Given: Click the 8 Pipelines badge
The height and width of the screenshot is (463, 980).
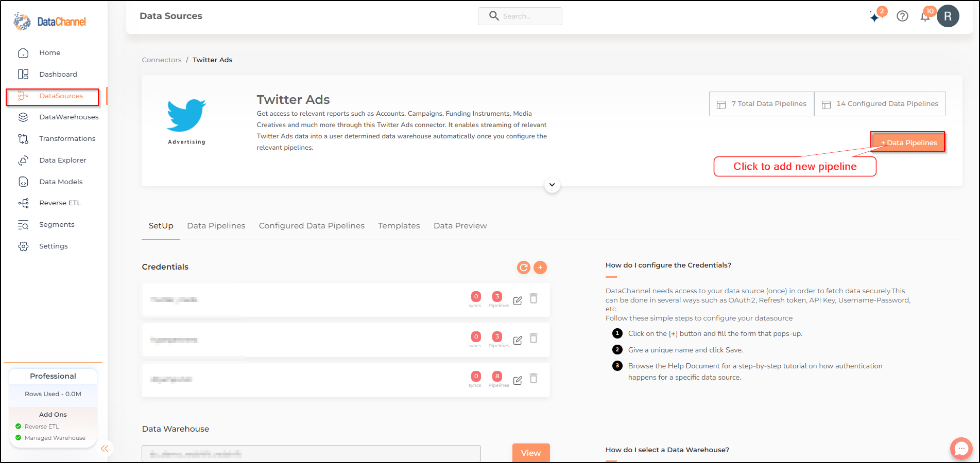Looking at the screenshot, I should click(497, 377).
